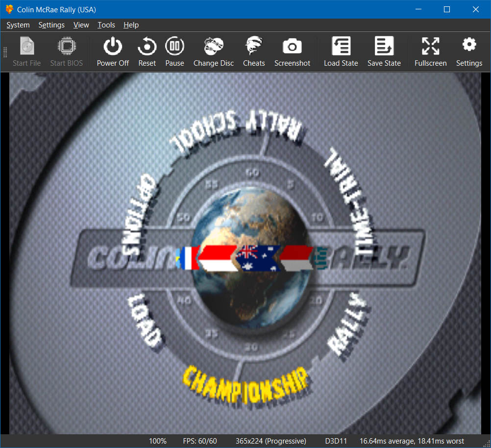
Task: Select the Rally School game option
Action: (x=236, y=131)
